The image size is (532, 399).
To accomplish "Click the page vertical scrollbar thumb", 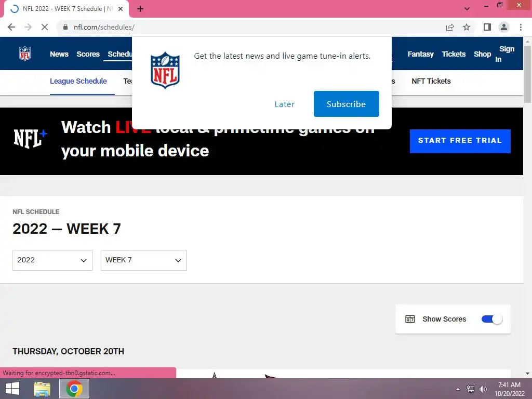I will click(x=527, y=74).
